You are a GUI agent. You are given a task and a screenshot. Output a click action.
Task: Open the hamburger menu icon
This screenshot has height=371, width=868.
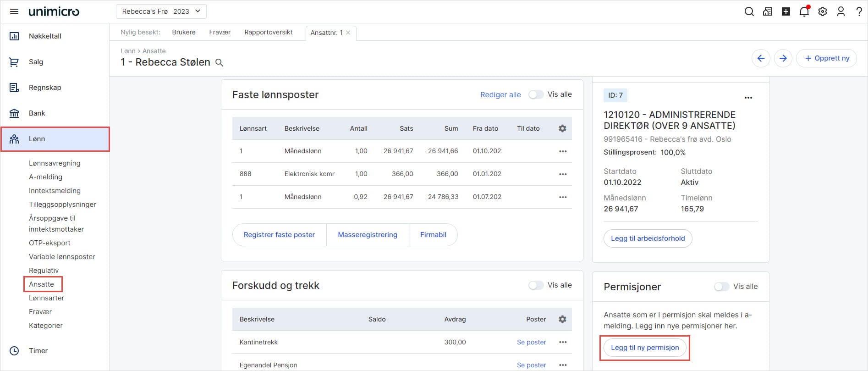(x=14, y=11)
